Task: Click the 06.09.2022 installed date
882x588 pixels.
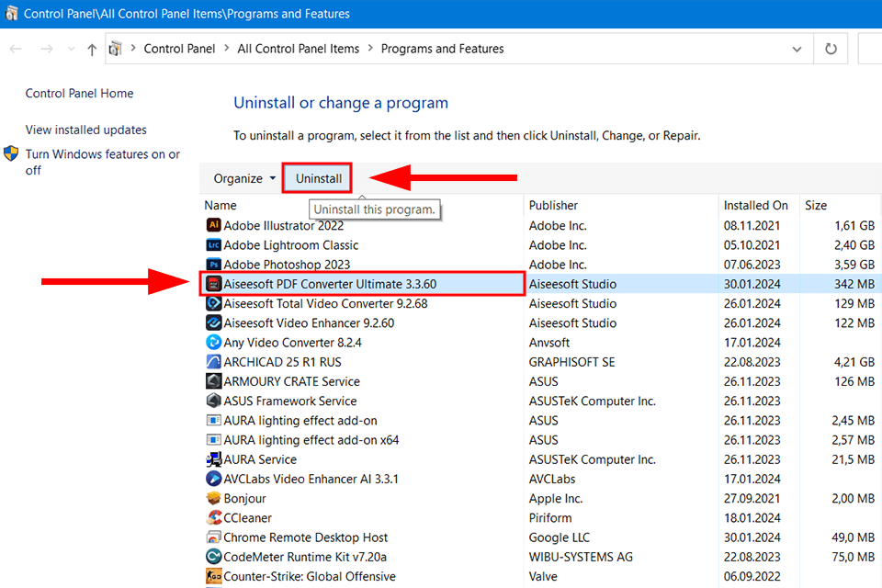Action: 752,576
